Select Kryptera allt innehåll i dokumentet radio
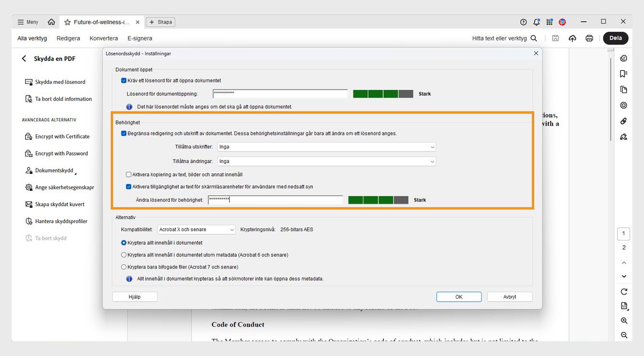 124,243
